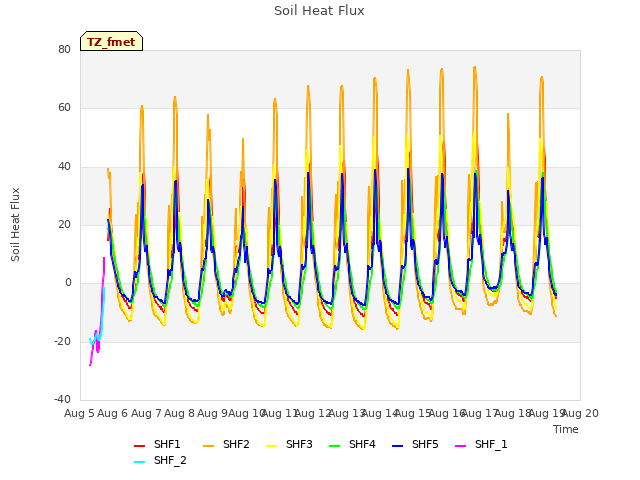Toggle SHF2 series in legend
This screenshot has height=480, width=640.
click(226, 444)
